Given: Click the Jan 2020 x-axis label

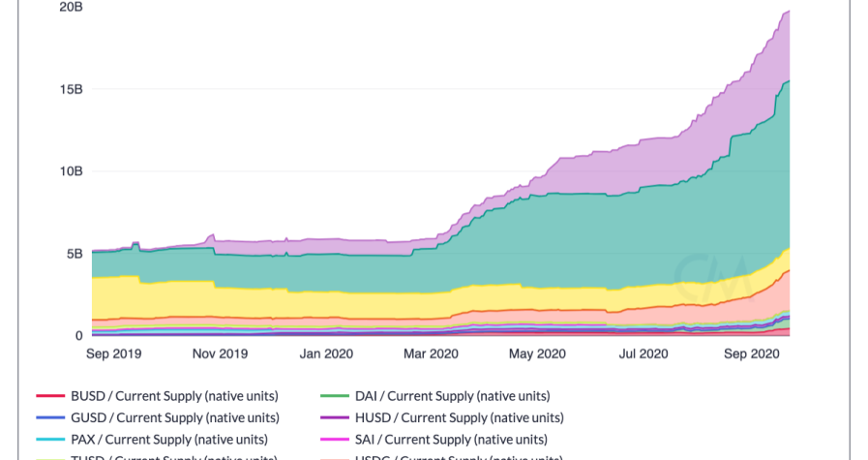Looking at the screenshot, I should (326, 354).
